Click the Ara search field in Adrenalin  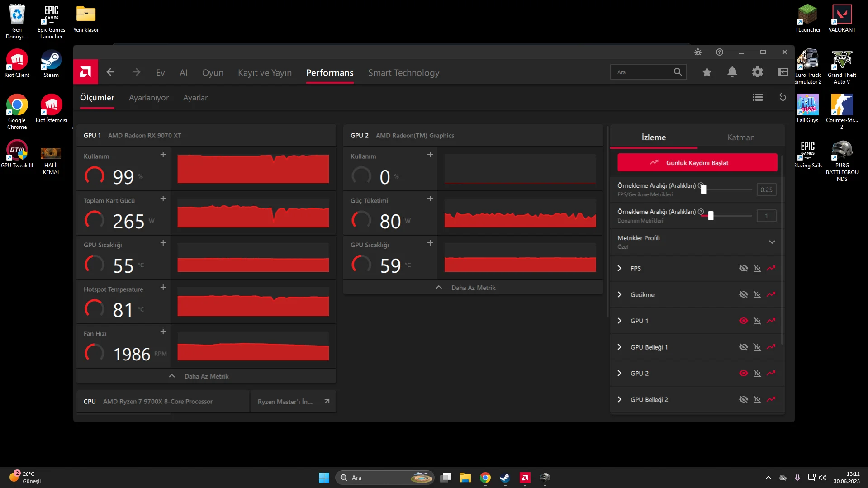coord(642,72)
